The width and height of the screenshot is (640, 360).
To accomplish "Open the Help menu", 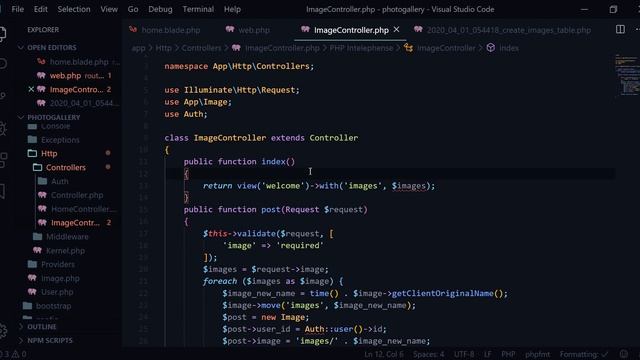I will point(232,9).
